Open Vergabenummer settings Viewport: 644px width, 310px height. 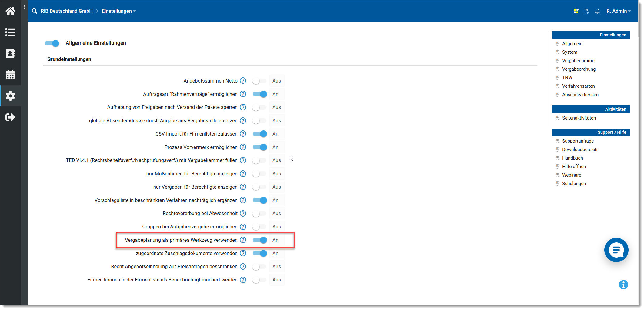point(579,61)
